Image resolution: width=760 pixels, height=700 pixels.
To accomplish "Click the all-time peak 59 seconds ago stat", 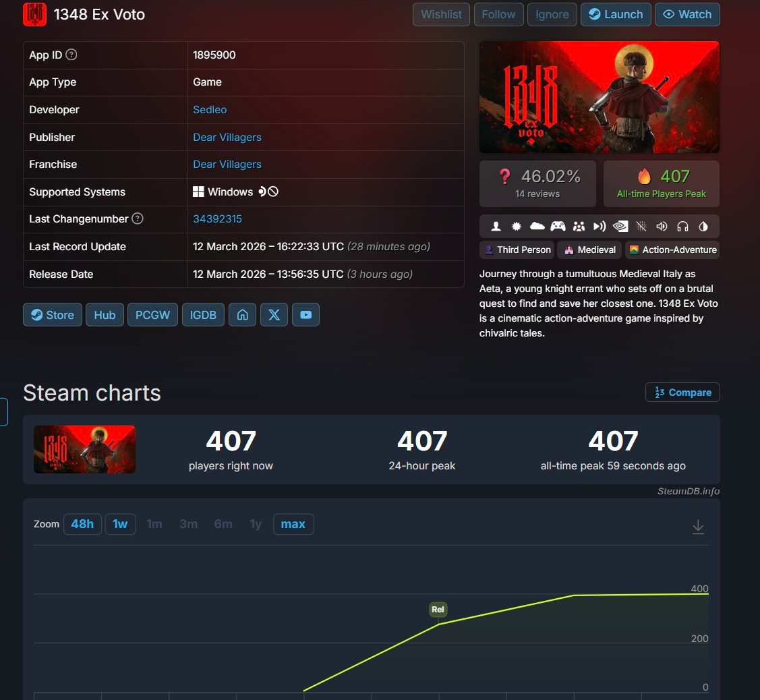I will tap(613, 450).
